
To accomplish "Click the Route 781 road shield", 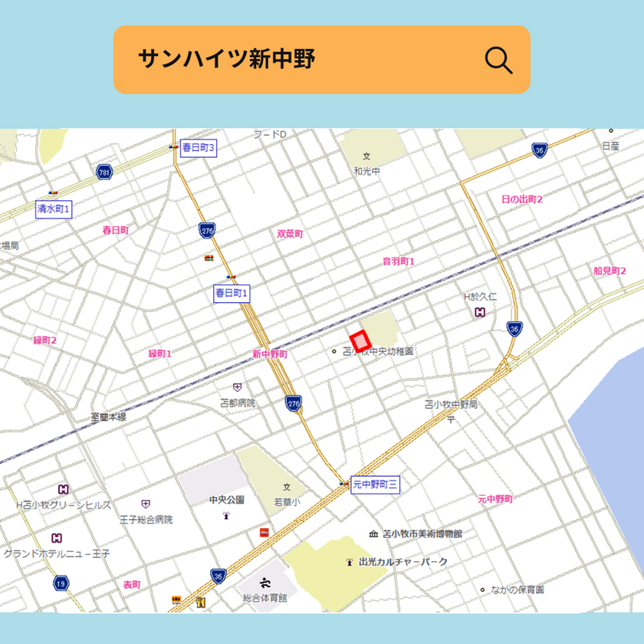I will pyautogui.click(x=104, y=172).
